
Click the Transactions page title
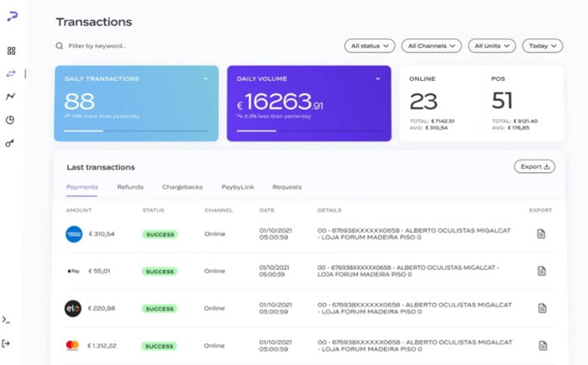tap(94, 22)
